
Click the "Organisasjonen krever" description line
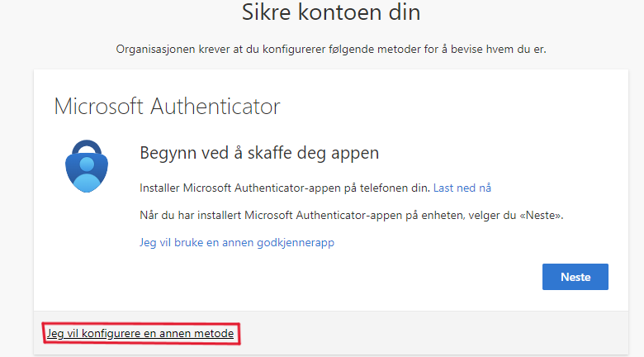pyautogui.click(x=331, y=50)
